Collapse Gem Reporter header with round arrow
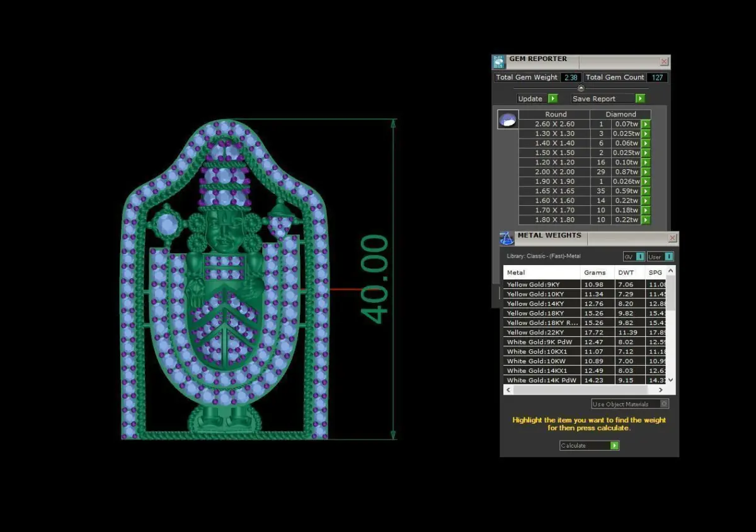Image resolution: width=756 pixels, height=532 pixels. click(x=581, y=88)
